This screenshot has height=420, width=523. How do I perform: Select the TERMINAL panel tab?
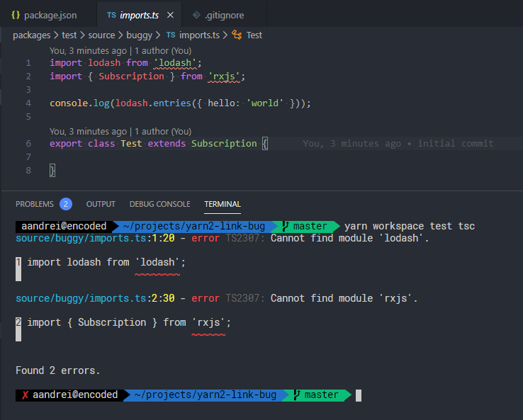223,204
